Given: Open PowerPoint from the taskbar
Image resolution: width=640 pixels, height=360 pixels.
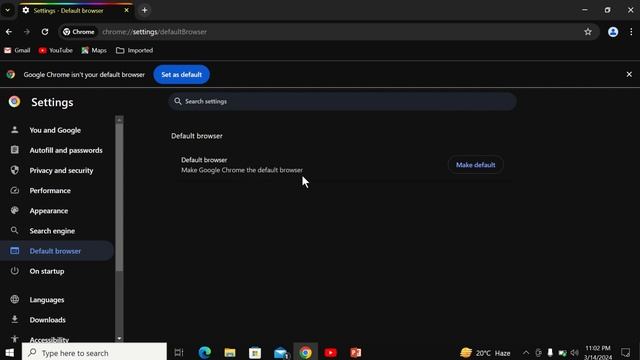Looking at the screenshot, I should tap(356, 352).
